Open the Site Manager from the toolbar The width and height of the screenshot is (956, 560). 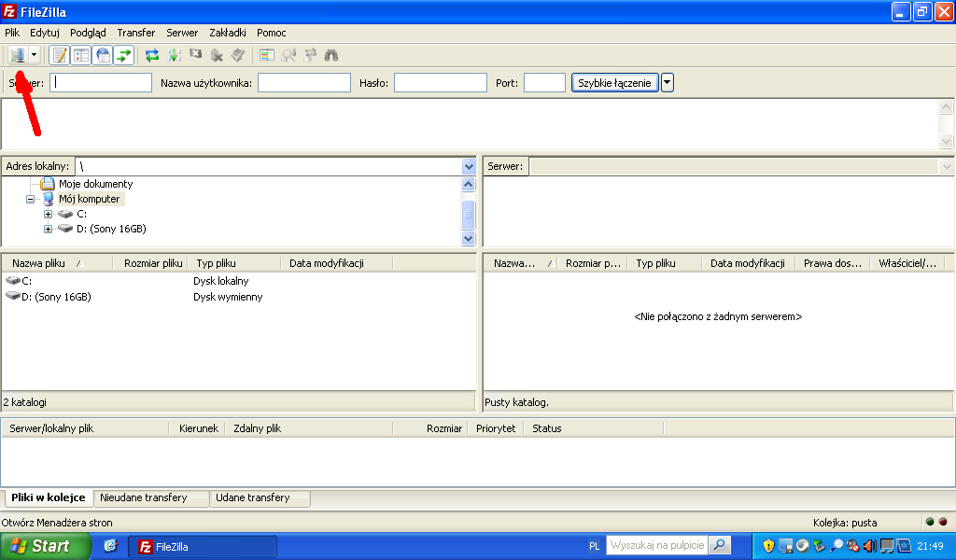click(x=18, y=55)
